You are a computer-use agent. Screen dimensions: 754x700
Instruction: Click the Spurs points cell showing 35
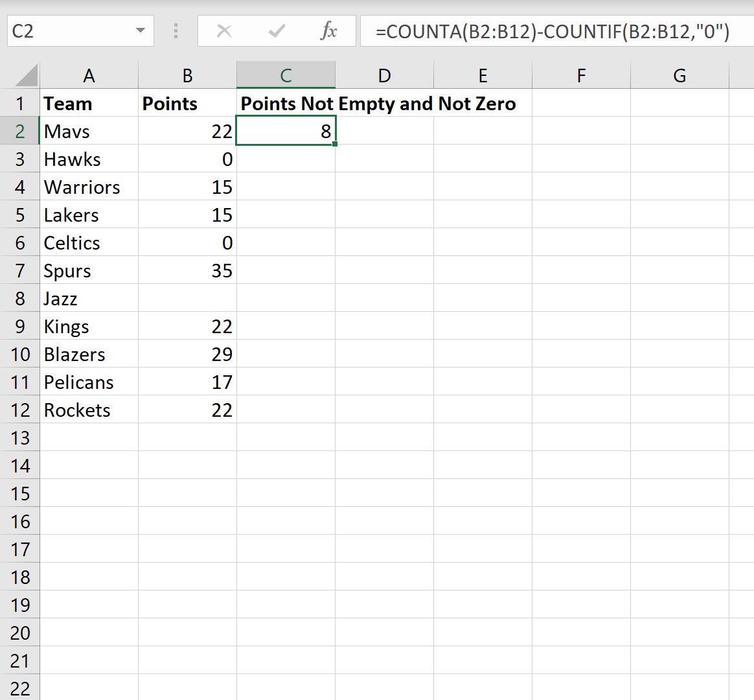[x=188, y=270]
